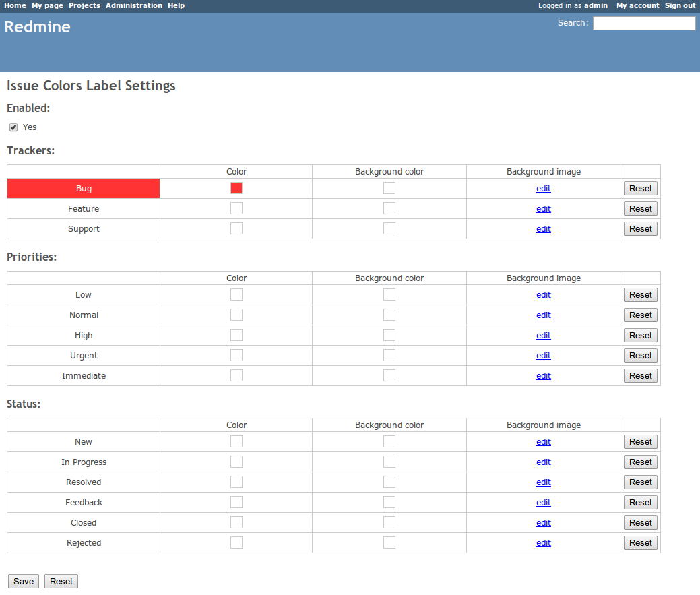Reset the Bug tracker row
The width and height of the screenshot is (700, 595).
641,189
